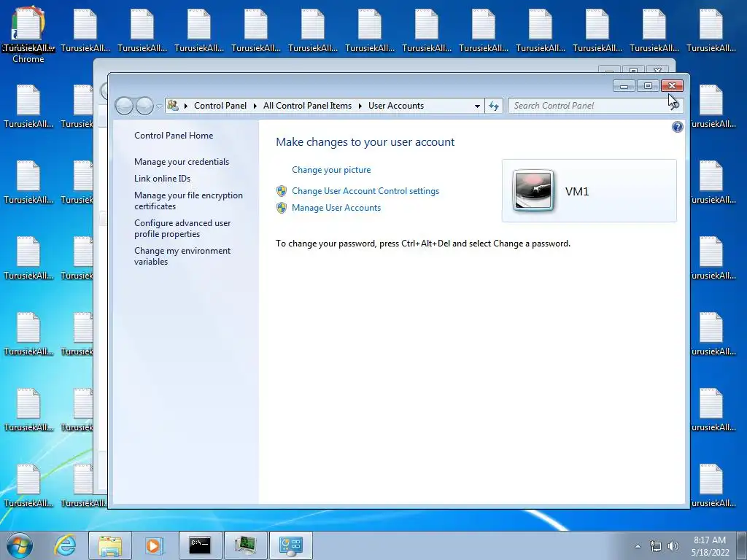Click the address bar refresh button
Screen dimensions: 747x560
pos(494,106)
